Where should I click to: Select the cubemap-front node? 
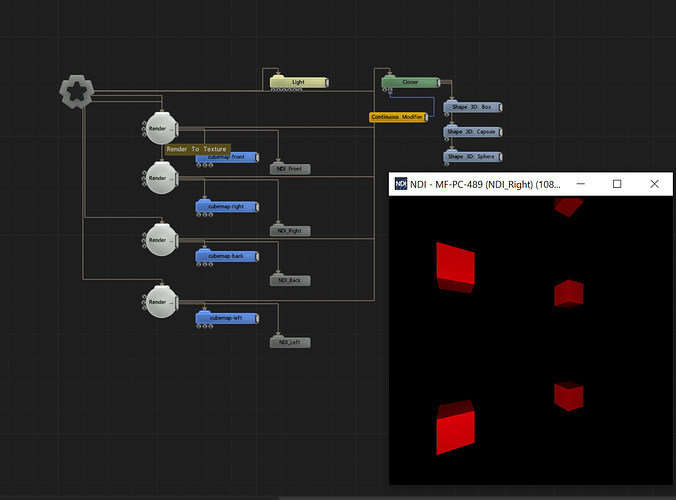point(227,158)
